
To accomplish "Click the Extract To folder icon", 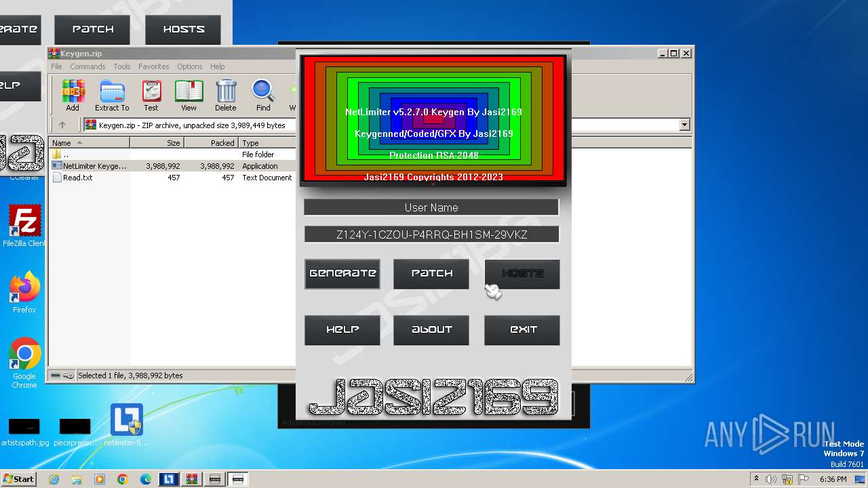I will click(x=112, y=96).
